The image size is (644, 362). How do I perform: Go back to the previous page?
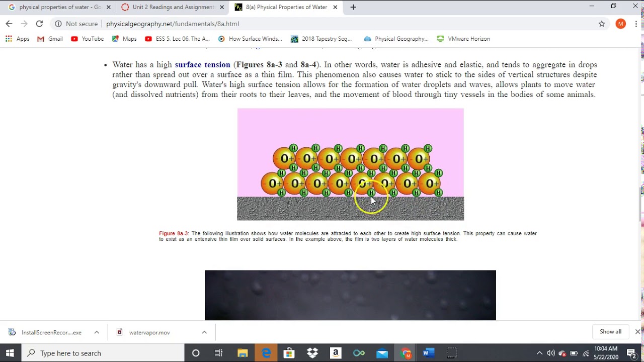coord(9,24)
